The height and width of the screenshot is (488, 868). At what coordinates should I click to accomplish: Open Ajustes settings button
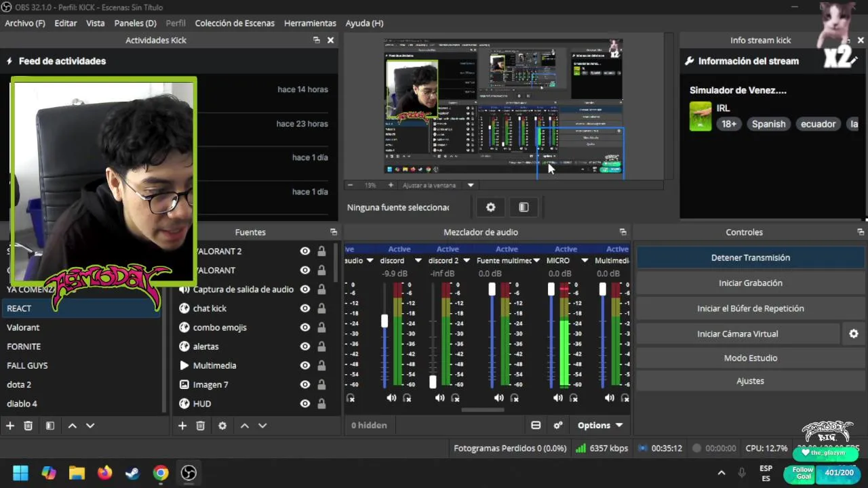coord(750,381)
